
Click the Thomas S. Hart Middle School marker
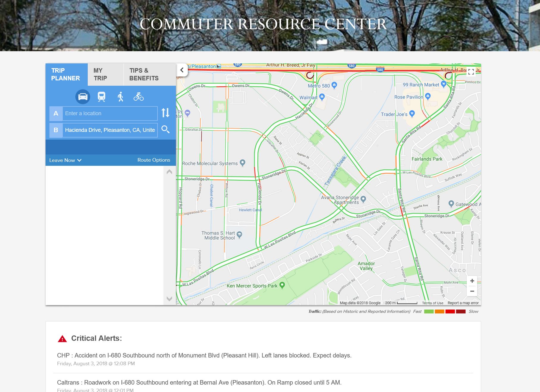click(x=239, y=235)
